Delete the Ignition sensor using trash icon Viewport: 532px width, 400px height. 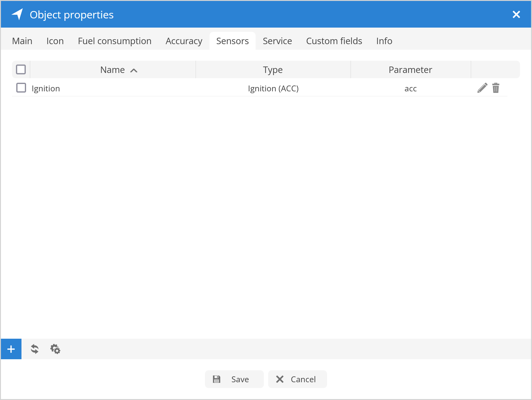coord(495,88)
